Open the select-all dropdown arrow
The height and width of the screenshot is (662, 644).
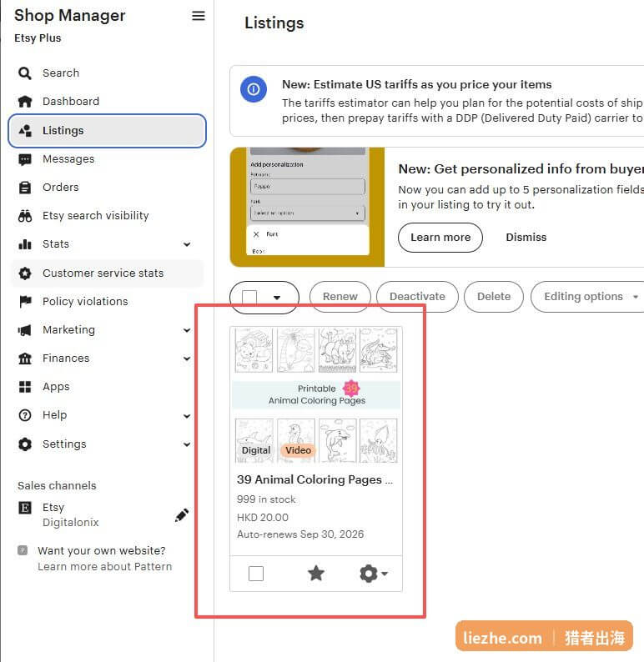click(277, 298)
